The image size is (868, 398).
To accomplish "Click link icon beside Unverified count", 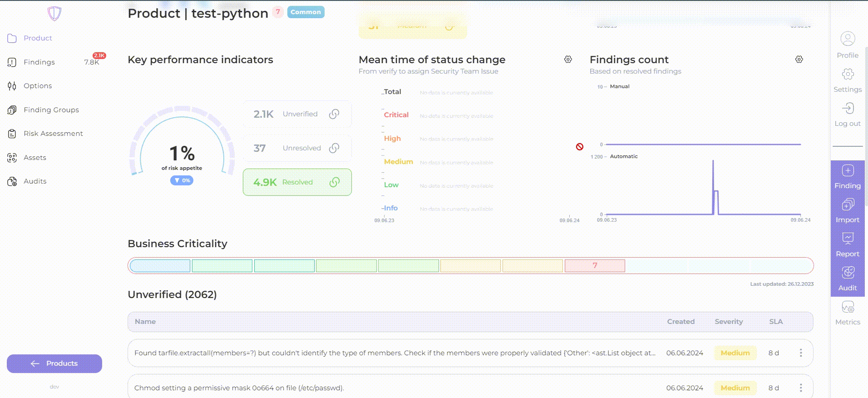I will 334,114.
